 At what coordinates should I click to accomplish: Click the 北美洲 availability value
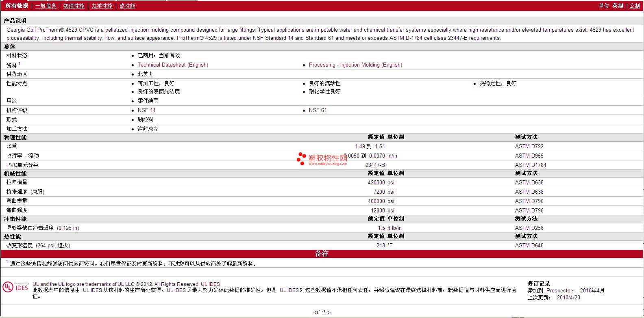point(146,74)
